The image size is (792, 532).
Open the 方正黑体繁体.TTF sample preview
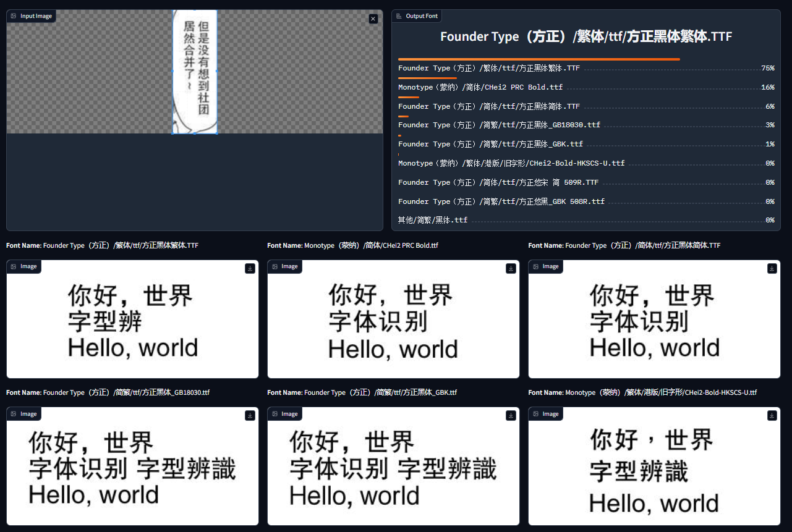click(x=132, y=319)
